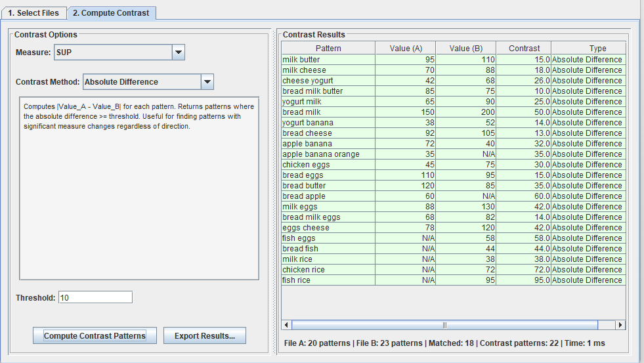Select the milk butter pattern row

[328, 60]
